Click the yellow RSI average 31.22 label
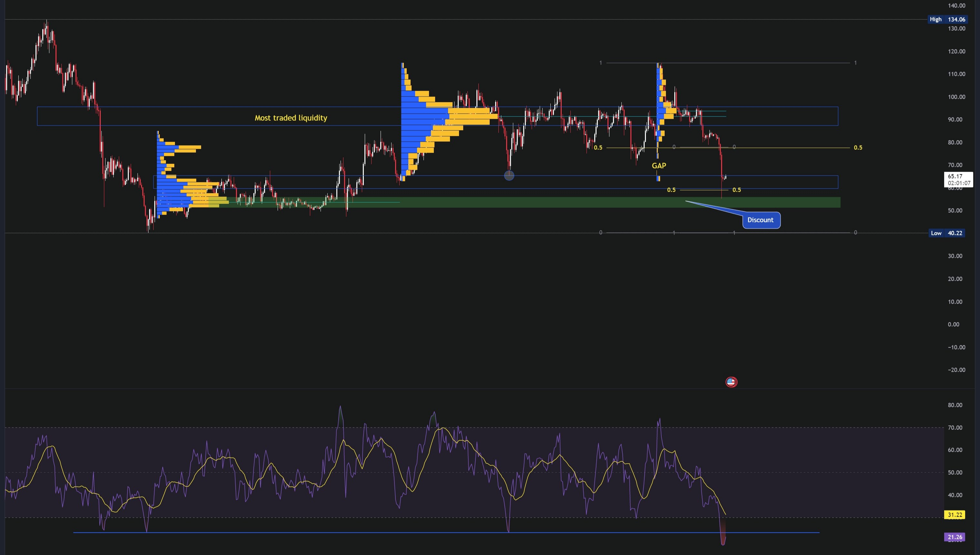The width and height of the screenshot is (980, 555). (x=954, y=515)
